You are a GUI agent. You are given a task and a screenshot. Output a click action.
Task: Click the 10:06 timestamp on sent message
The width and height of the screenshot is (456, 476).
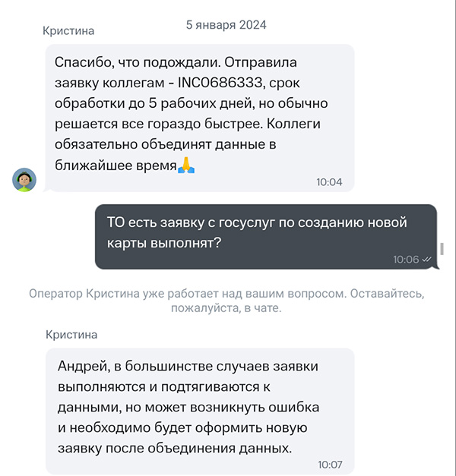click(x=406, y=260)
